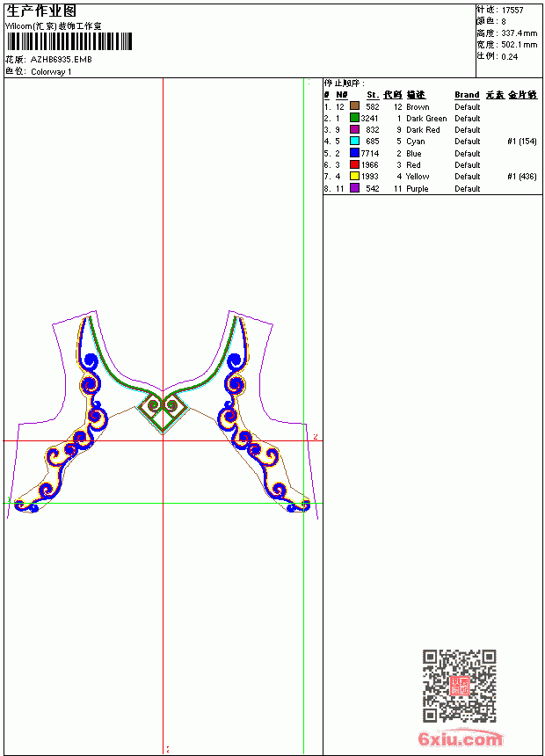Screen dimensions: 545x756
Task: Click the barcode under the studio name
Action: point(69,41)
